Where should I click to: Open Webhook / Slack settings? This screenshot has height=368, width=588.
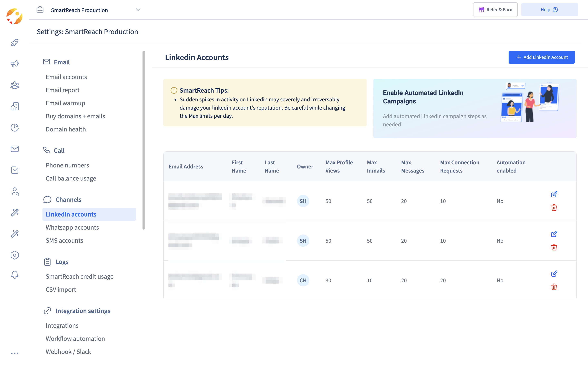(68, 352)
